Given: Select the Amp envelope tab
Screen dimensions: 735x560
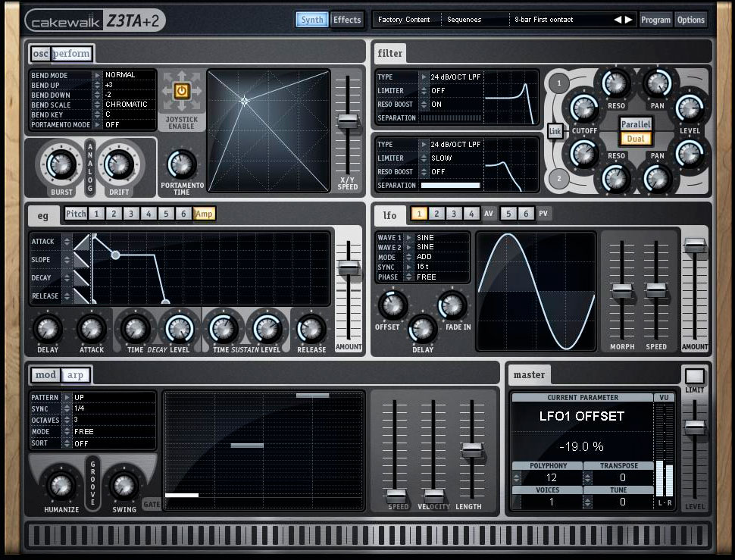Looking at the screenshot, I should pos(204,214).
